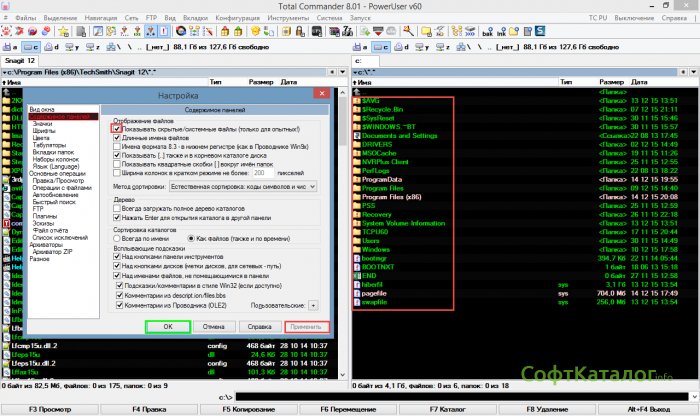Click the bootmgr file icon
The image size is (700, 416).
(x=357, y=258)
